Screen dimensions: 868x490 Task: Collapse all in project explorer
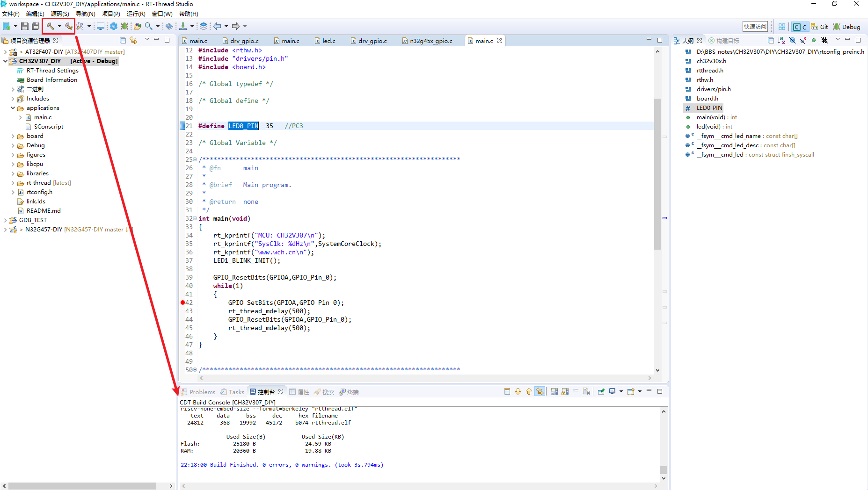[123, 40]
